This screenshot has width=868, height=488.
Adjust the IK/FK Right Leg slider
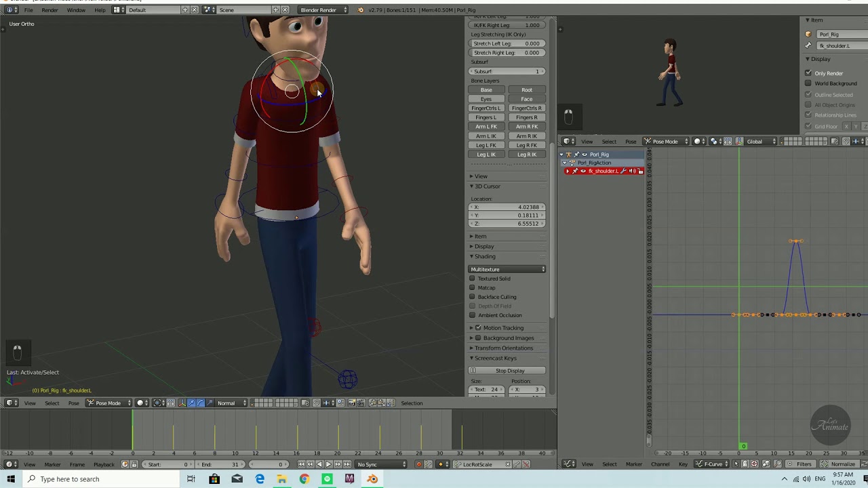click(507, 25)
